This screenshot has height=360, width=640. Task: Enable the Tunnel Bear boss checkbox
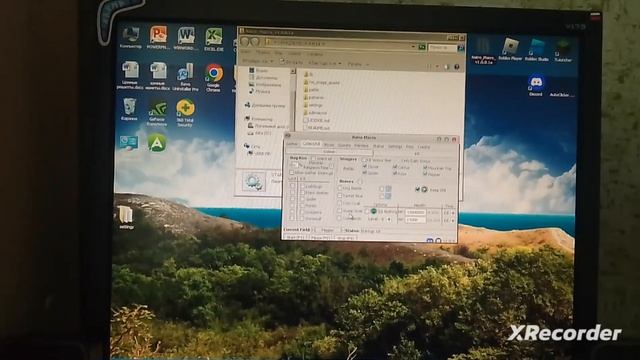[339, 196]
